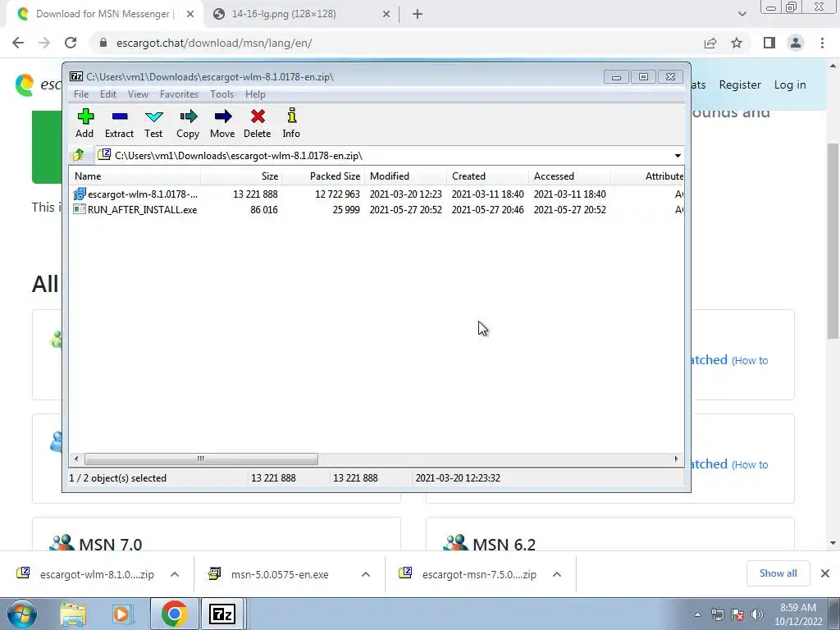Click the Action Center flag tray icon
The width and height of the screenshot is (840, 630).
pyautogui.click(x=737, y=614)
